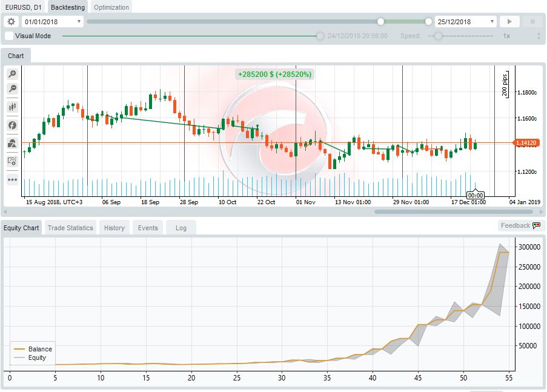Open chart objects settings icon
Viewport: 547px width, 392px height.
[12, 161]
